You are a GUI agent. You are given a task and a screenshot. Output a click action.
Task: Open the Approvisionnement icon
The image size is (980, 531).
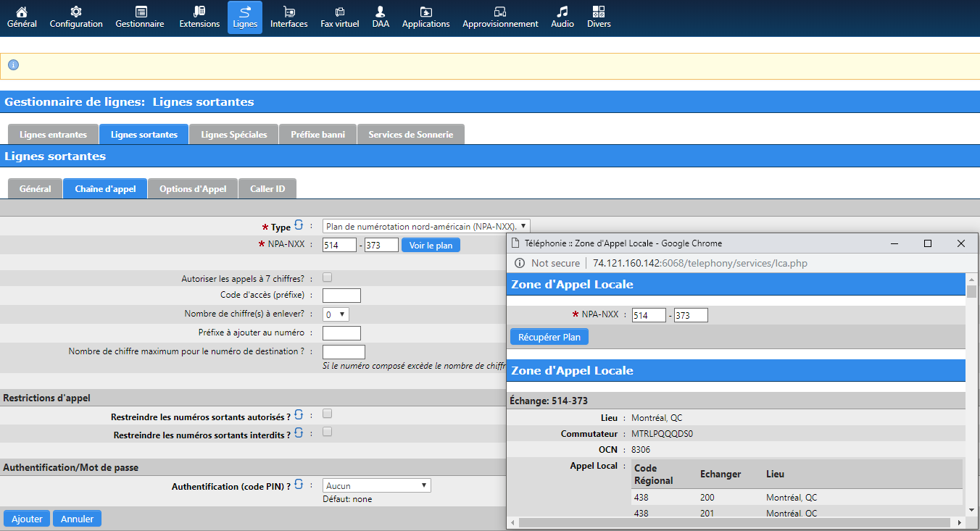point(500,17)
